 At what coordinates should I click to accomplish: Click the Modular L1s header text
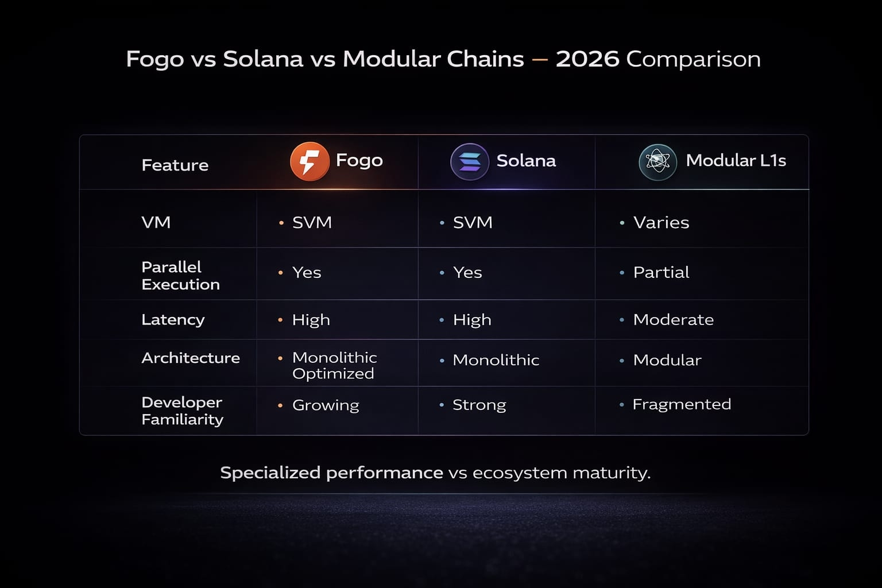(736, 160)
